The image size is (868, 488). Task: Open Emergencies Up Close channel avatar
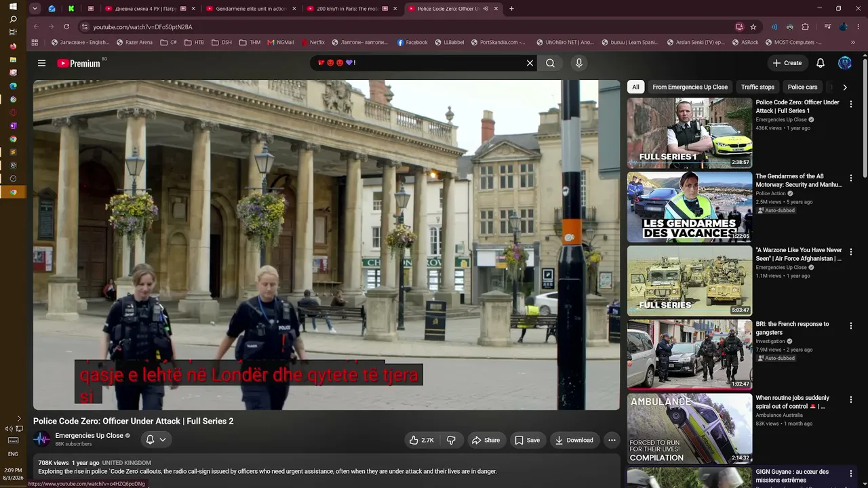42,439
